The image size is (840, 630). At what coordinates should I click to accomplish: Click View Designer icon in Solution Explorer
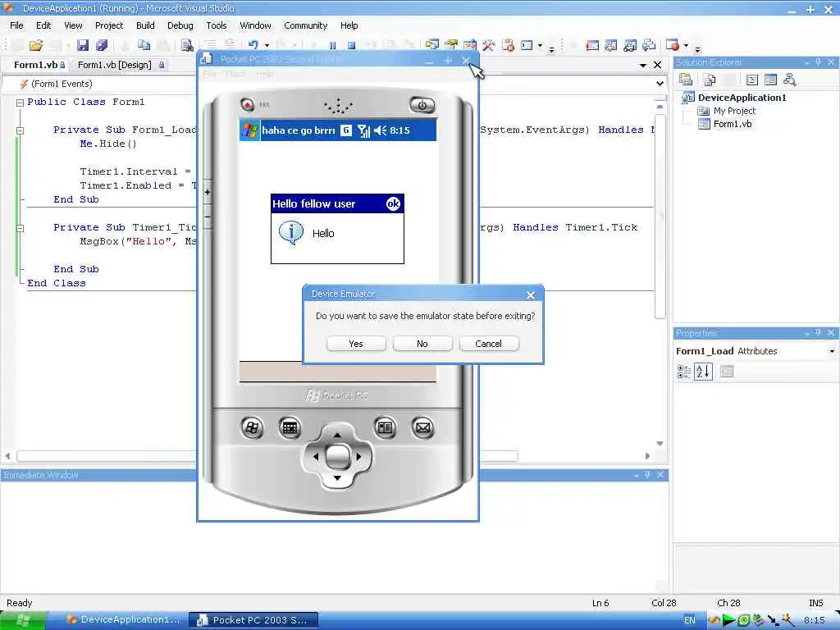pyautogui.click(x=770, y=80)
